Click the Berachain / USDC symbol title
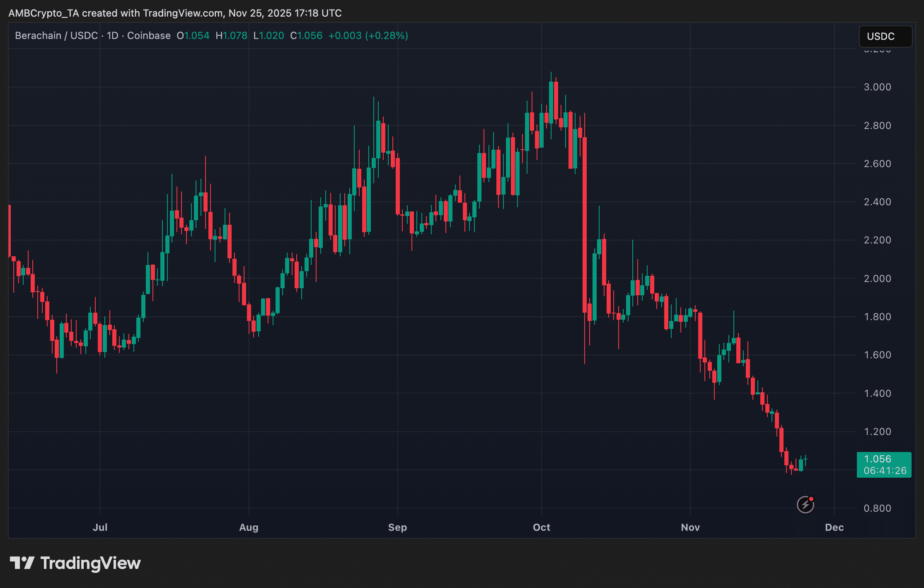Image resolution: width=924 pixels, height=588 pixels. tap(56, 36)
